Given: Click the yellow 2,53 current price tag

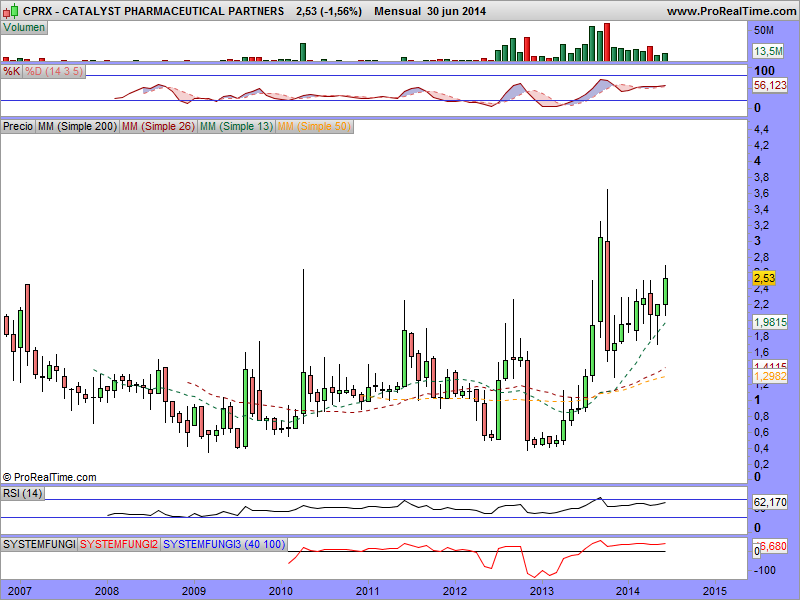Looking at the screenshot, I should pyautogui.click(x=764, y=278).
